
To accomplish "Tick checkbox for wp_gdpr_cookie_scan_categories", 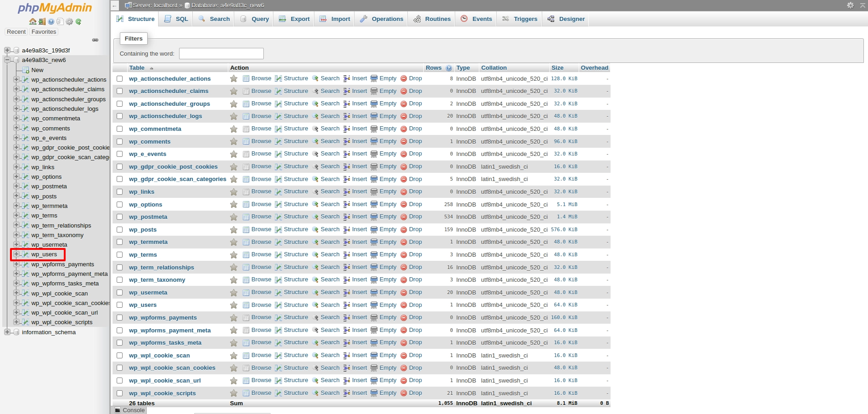I will click(120, 179).
